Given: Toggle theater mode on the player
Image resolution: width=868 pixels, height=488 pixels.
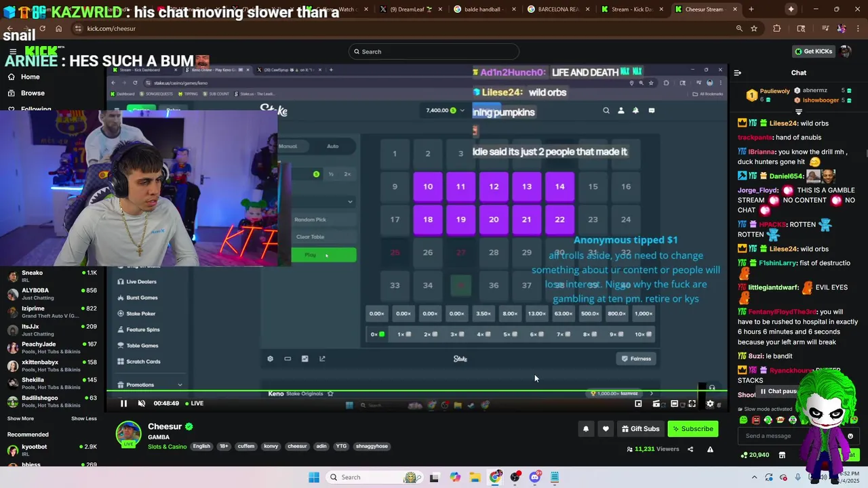Looking at the screenshot, I should click(x=674, y=403).
